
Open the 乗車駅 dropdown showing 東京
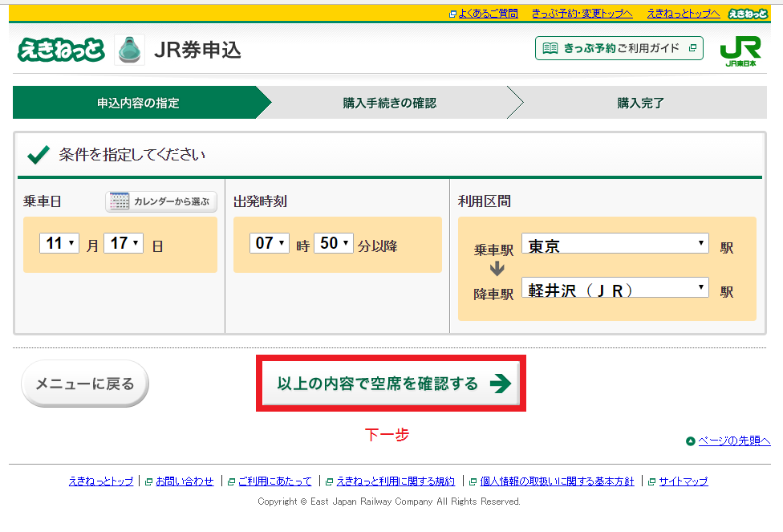point(615,243)
